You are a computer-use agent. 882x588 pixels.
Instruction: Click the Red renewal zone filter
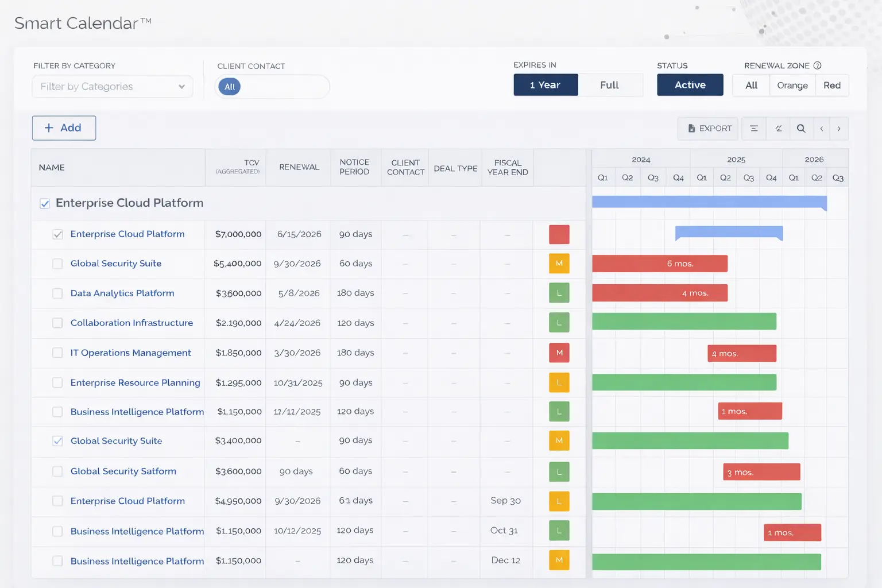click(x=831, y=85)
